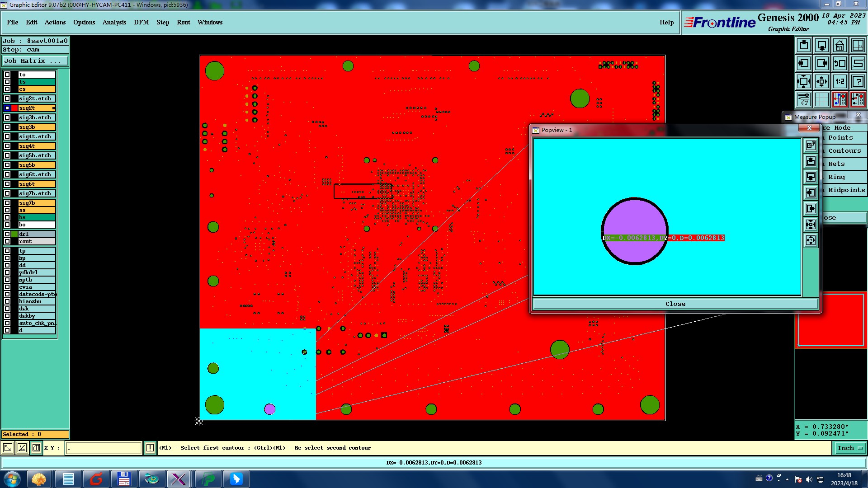Viewport: 868px width, 488px height.
Task: Toggle the sig3b layer checkbox
Action: [x=7, y=127]
